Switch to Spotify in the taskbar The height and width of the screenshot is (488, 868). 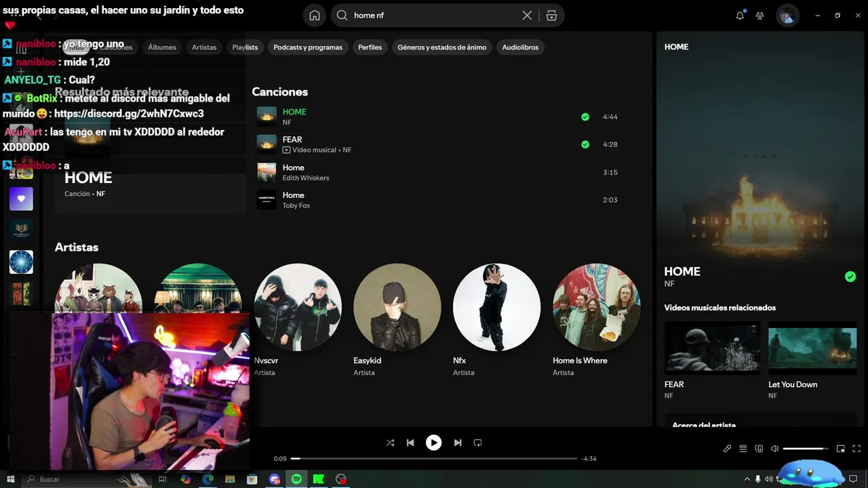click(296, 479)
